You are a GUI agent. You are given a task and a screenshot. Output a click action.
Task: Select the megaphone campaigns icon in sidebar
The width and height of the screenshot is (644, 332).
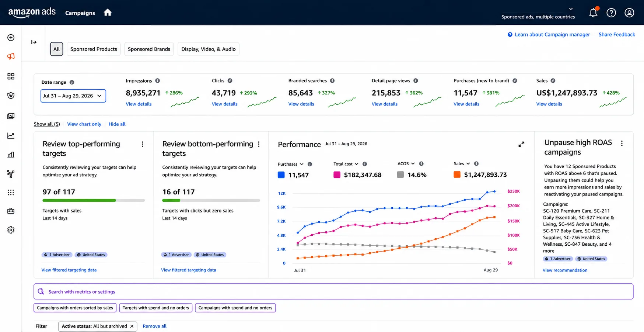coord(11,56)
